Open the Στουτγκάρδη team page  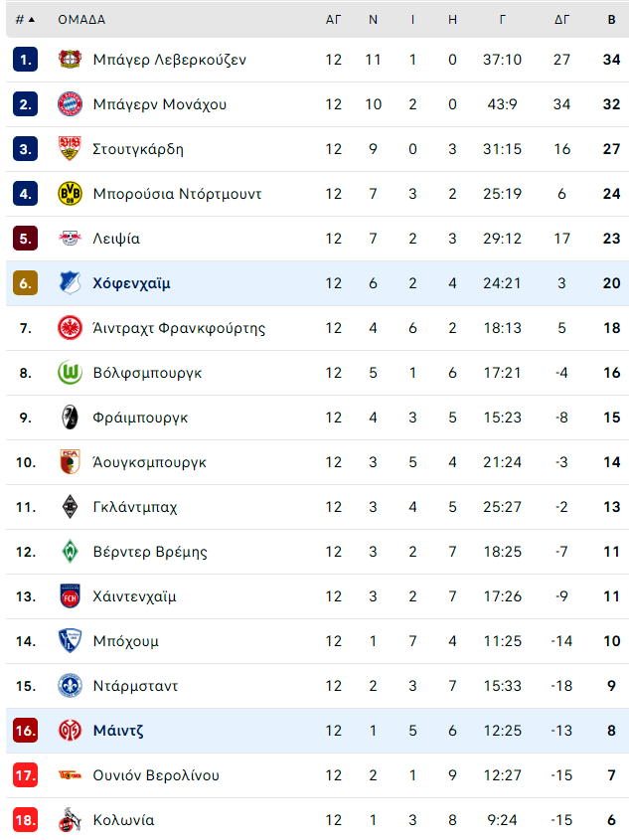(x=138, y=149)
